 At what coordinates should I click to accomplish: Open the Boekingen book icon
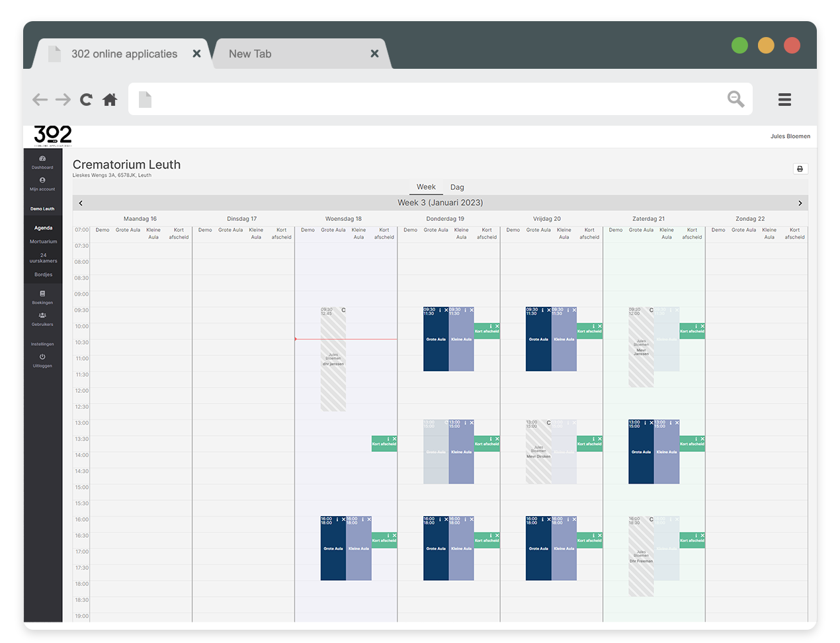point(42,294)
